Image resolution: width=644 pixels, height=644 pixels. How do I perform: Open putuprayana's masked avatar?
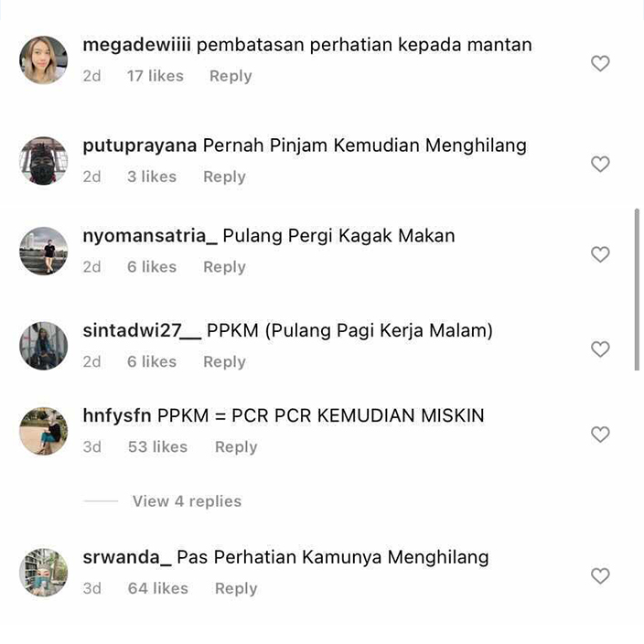click(x=44, y=161)
